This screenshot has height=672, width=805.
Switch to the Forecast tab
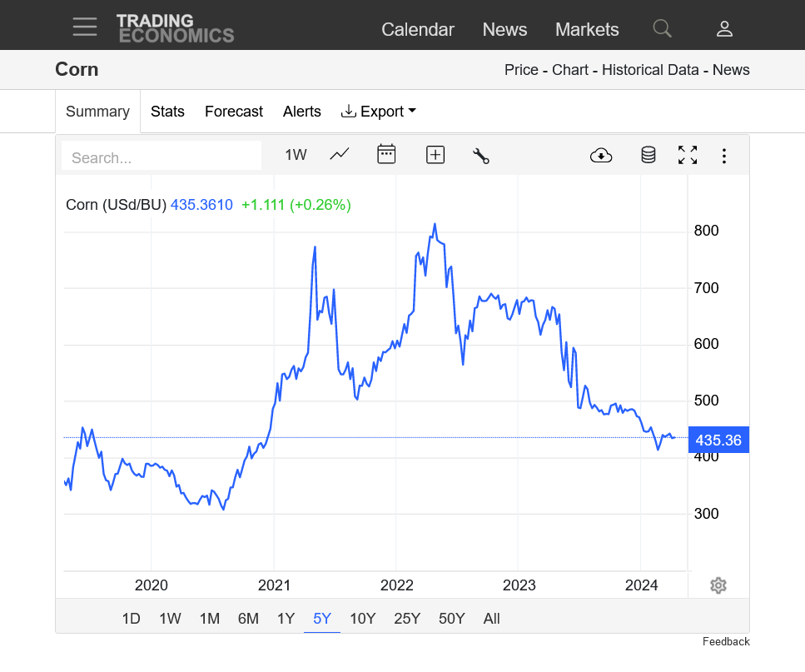tap(234, 112)
